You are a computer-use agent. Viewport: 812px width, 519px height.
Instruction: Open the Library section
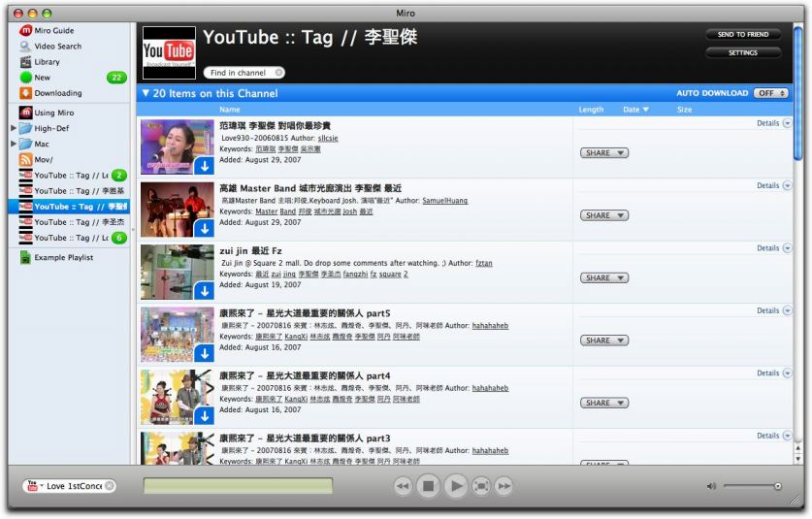(x=47, y=62)
